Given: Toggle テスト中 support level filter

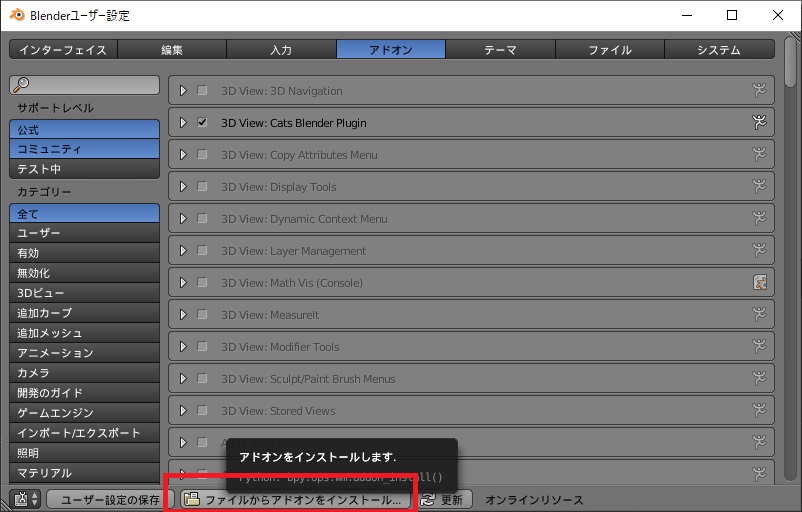Looking at the screenshot, I should (84, 169).
